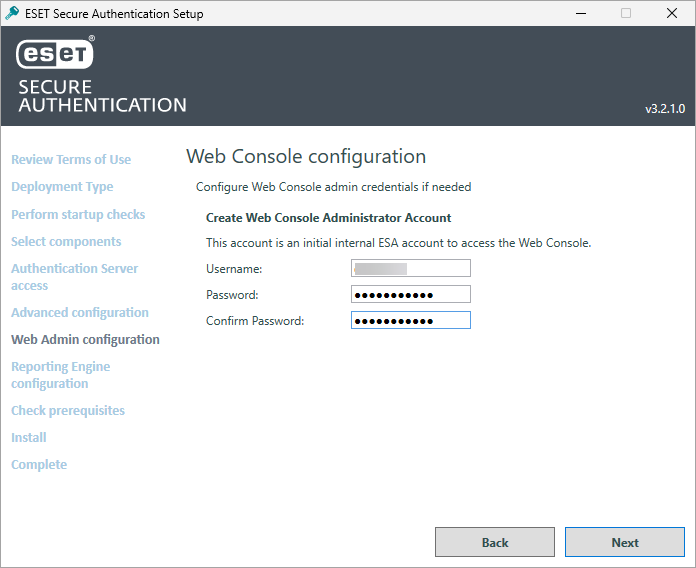The width and height of the screenshot is (696, 568).
Task: Focus the Username input field
Action: pos(411,268)
